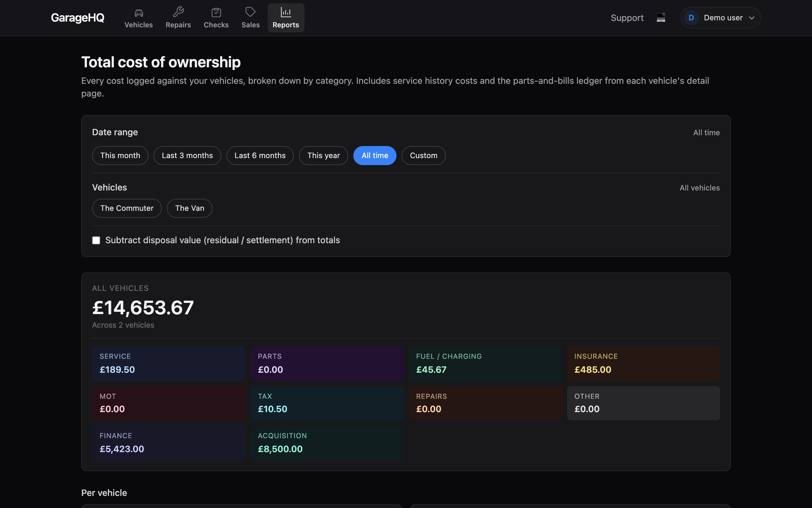Click the Vehicles car icon
This screenshot has width=812, height=508.
click(x=139, y=13)
